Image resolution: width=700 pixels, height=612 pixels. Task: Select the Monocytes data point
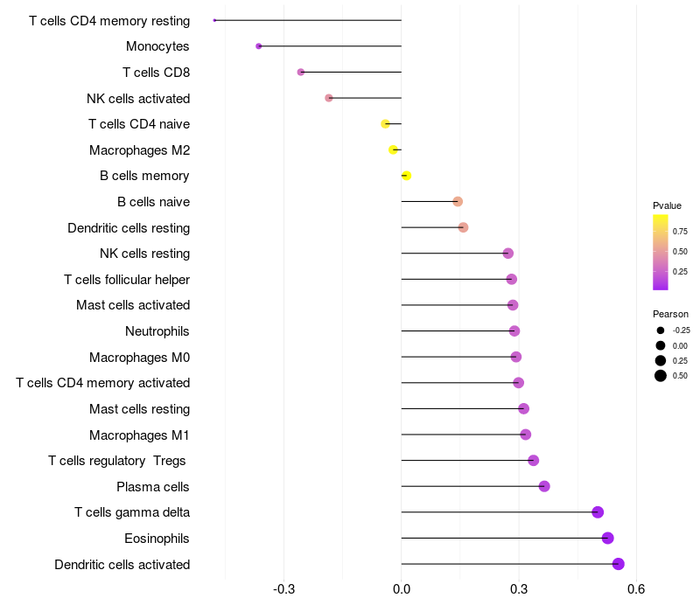point(258,46)
